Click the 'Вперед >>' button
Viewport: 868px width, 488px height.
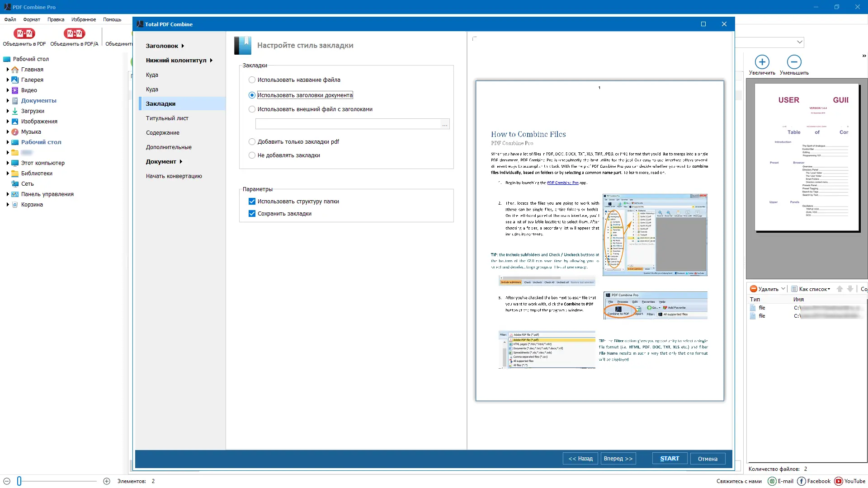[x=618, y=459]
